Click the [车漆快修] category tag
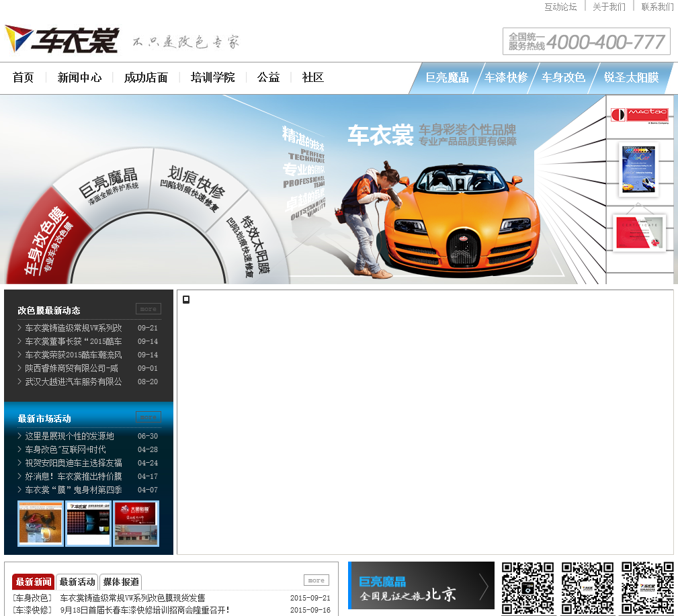Screen dimensions: 678x616 32,610
